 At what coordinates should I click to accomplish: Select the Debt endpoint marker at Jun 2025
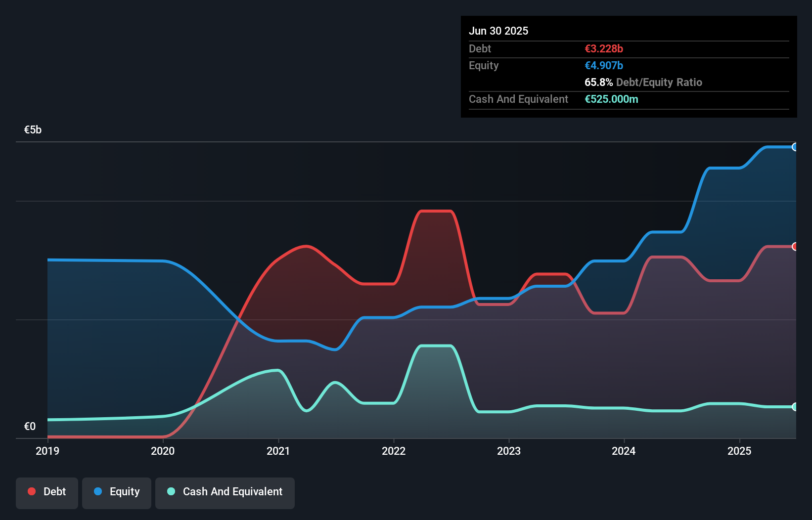tap(795, 247)
